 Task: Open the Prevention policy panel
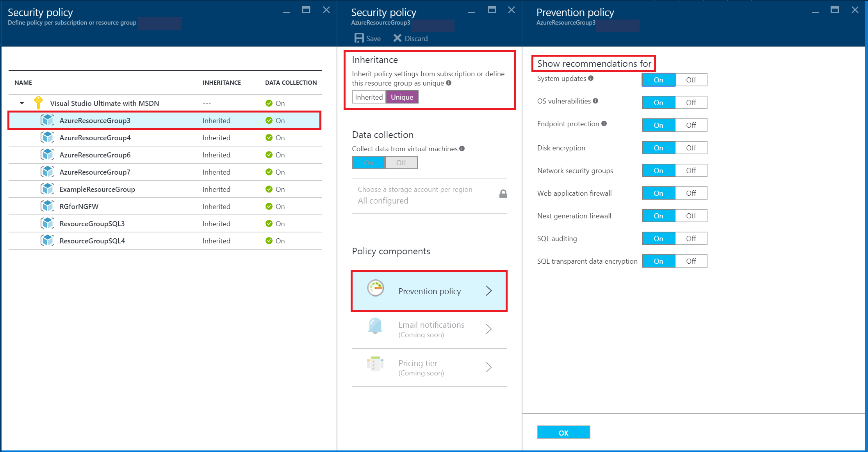click(x=430, y=291)
